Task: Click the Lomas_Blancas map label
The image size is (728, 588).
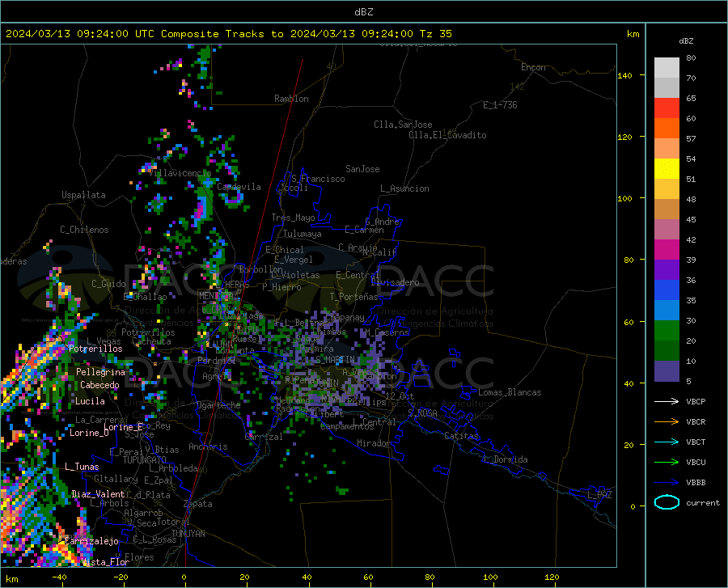Action: (510, 392)
